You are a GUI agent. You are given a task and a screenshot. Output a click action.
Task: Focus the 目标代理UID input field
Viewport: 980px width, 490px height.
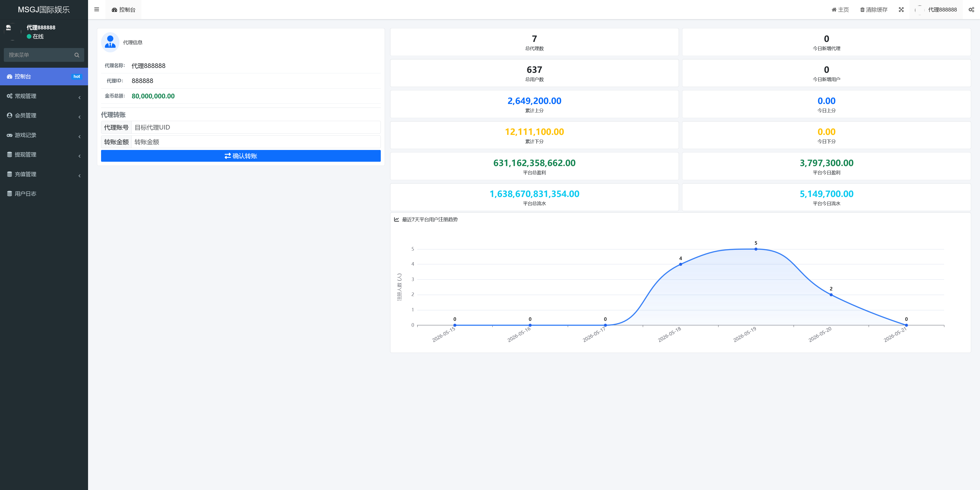256,127
